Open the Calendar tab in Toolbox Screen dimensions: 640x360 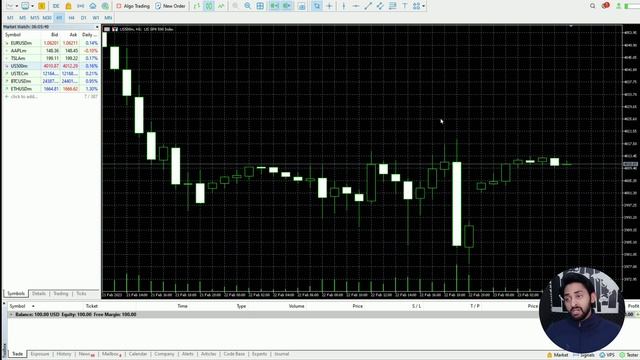pos(138,354)
